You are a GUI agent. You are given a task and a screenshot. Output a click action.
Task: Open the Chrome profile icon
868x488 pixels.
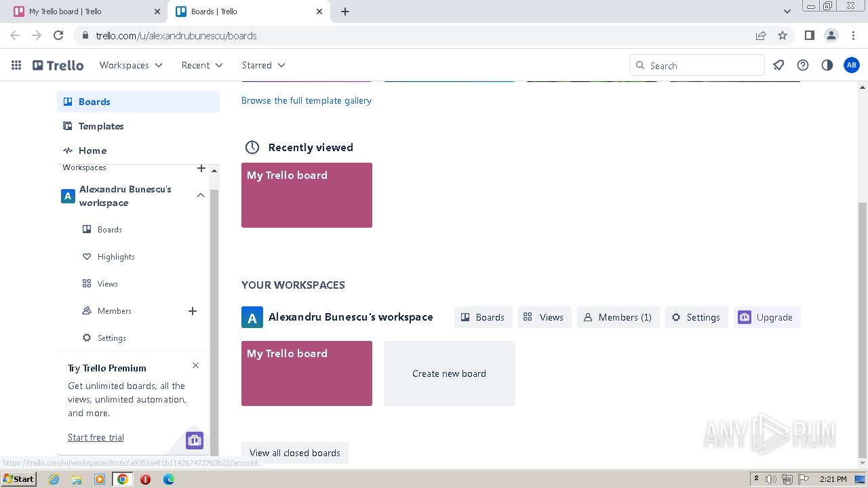tap(831, 35)
